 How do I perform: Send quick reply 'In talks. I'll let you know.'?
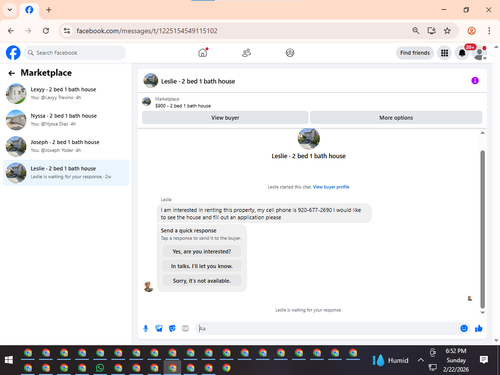pos(202,266)
